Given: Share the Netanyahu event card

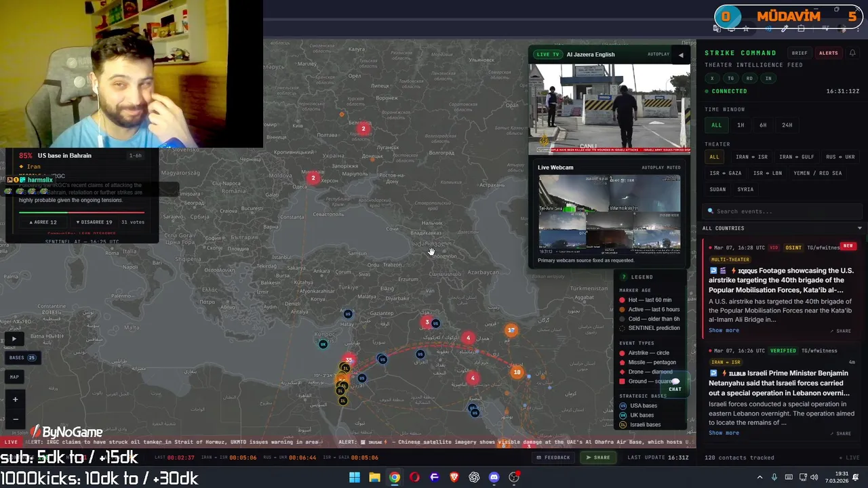Looking at the screenshot, I should [841, 433].
